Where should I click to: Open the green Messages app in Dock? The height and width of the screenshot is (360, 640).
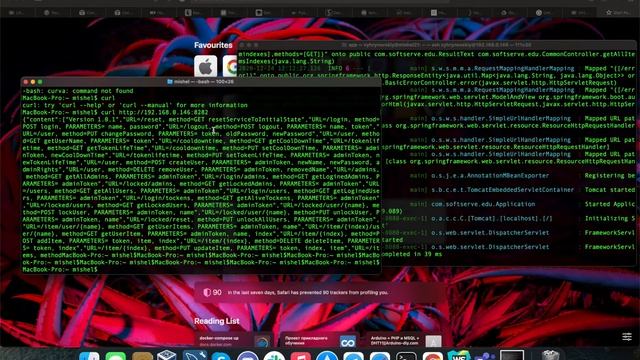(116, 356)
